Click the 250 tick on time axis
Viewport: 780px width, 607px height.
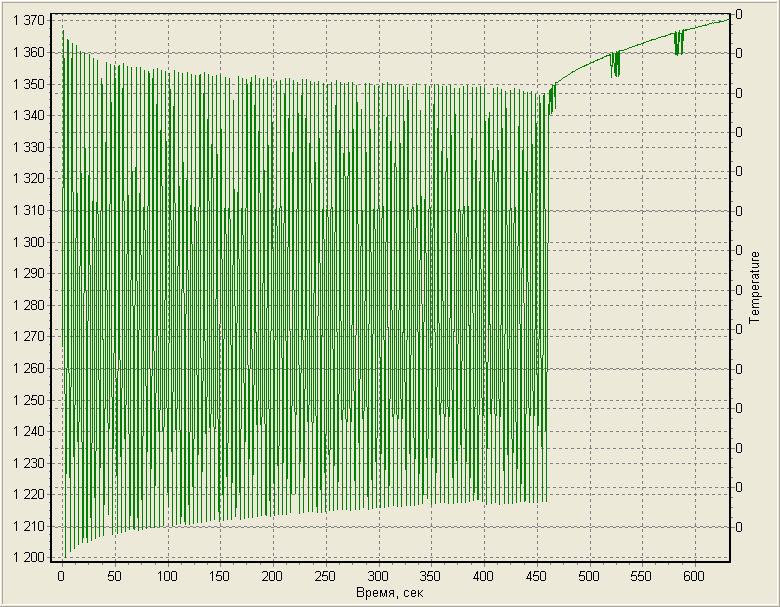click(324, 576)
